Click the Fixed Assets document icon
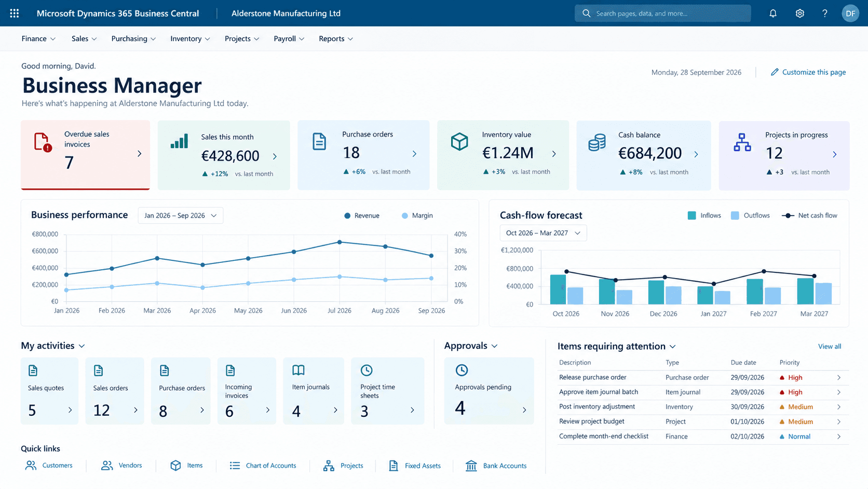The height and width of the screenshot is (489, 868). click(x=394, y=466)
